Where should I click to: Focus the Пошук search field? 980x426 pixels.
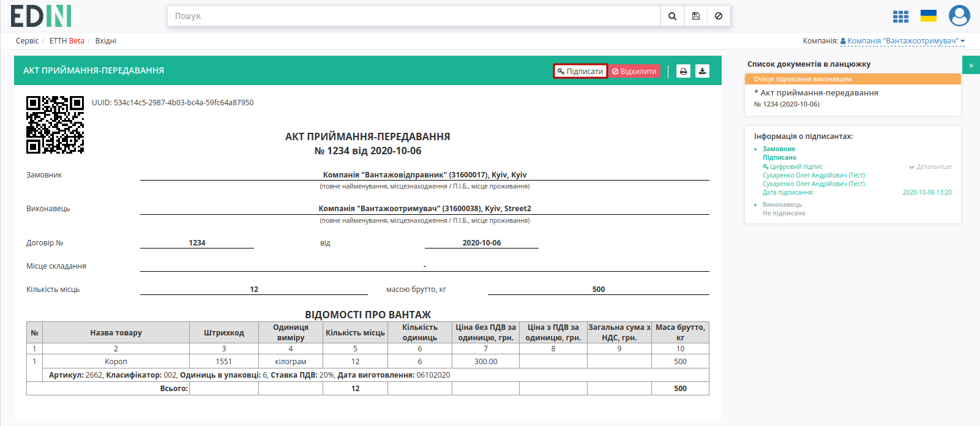click(x=414, y=16)
